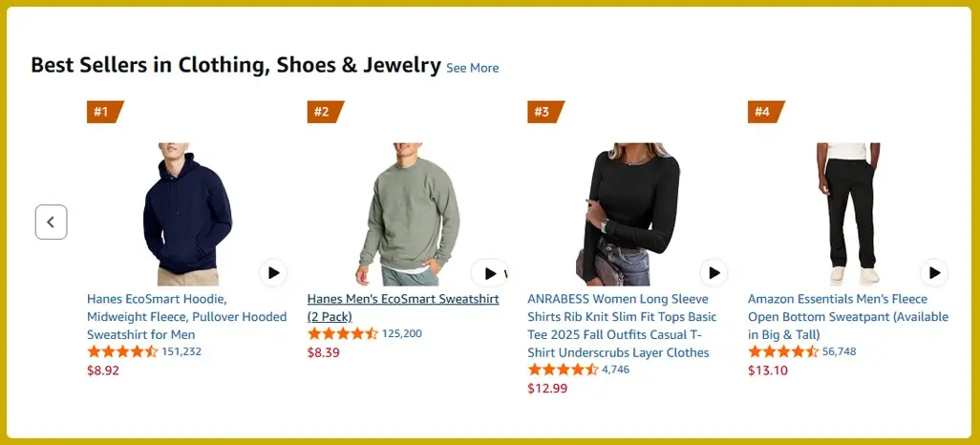
Task: Click the #4 best seller badge
Action: click(763, 112)
